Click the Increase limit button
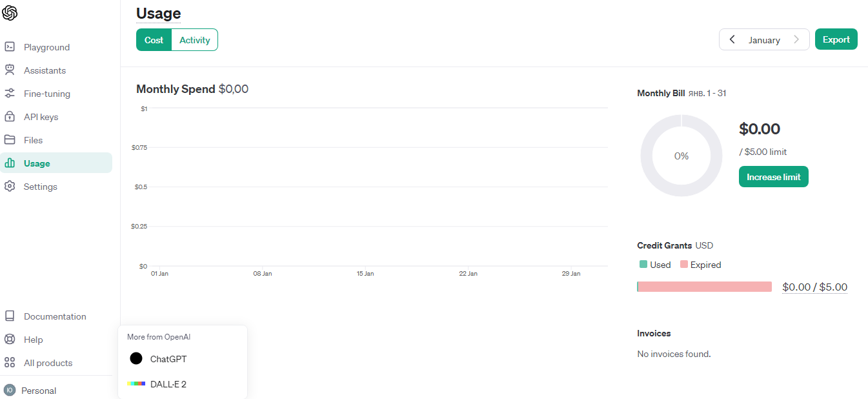The height and width of the screenshot is (399, 868). click(774, 177)
